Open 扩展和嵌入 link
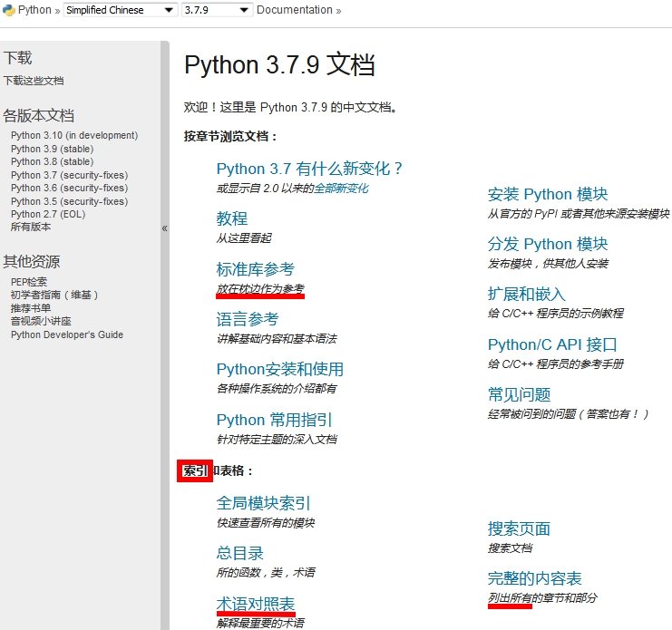 pos(527,295)
